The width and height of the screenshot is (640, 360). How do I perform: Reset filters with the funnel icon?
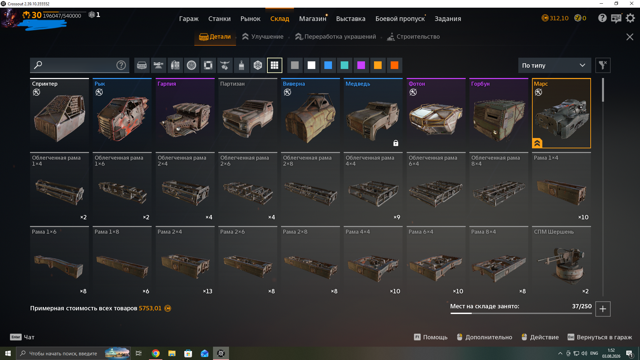(603, 65)
